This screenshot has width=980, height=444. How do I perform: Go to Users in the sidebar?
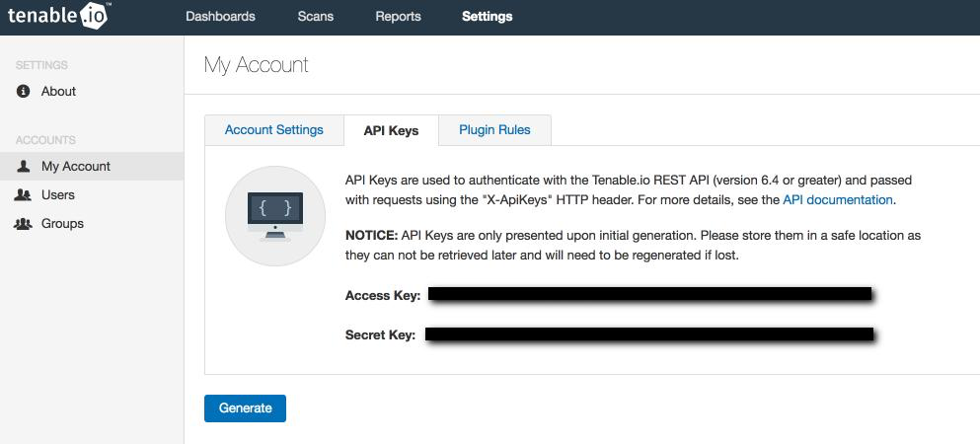(58, 195)
